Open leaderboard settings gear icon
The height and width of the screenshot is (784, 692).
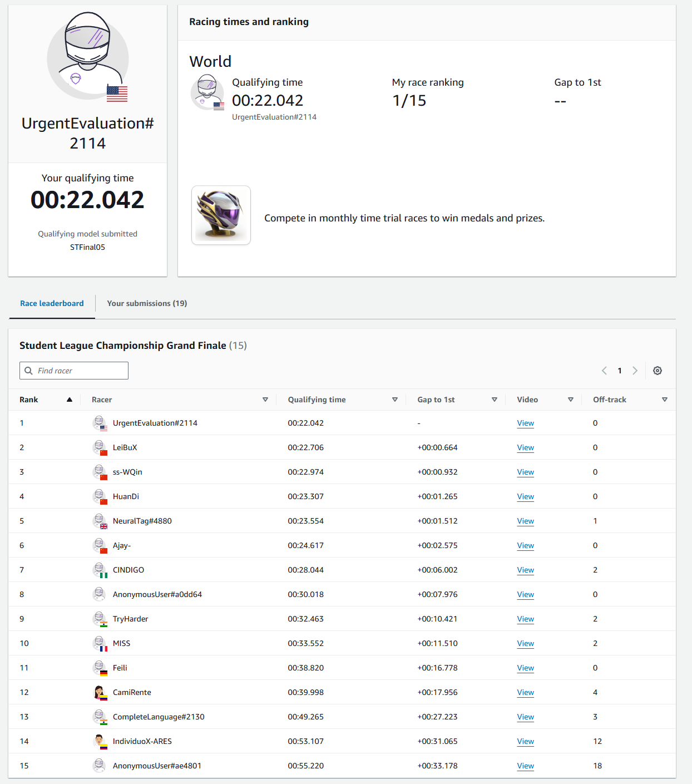(657, 371)
